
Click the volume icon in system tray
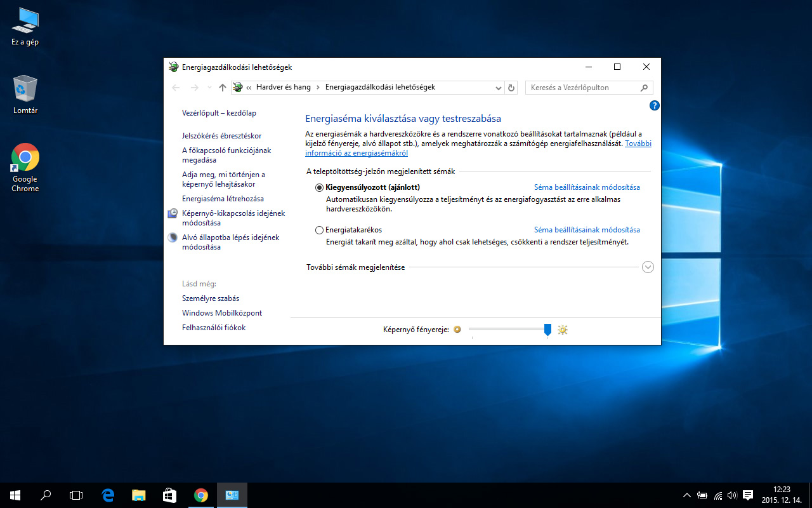pyautogui.click(x=732, y=495)
